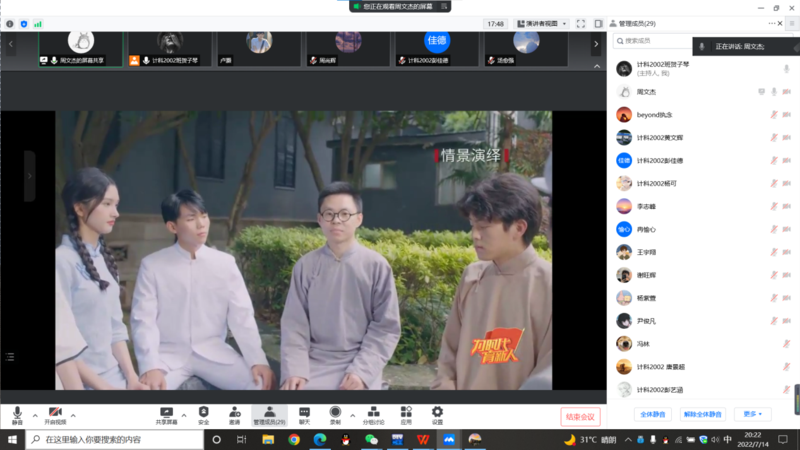The image size is (800, 450).
Task: Toggle the 管理成员(29) toolbar button
Action: [269, 415]
